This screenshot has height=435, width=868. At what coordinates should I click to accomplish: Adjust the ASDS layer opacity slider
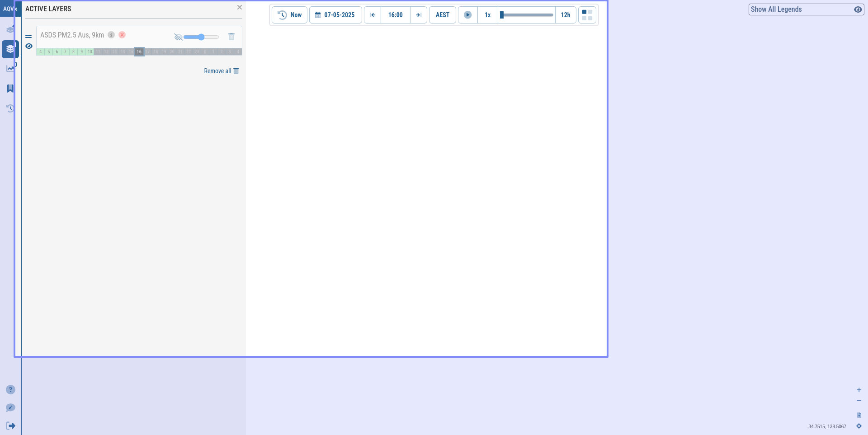(201, 37)
